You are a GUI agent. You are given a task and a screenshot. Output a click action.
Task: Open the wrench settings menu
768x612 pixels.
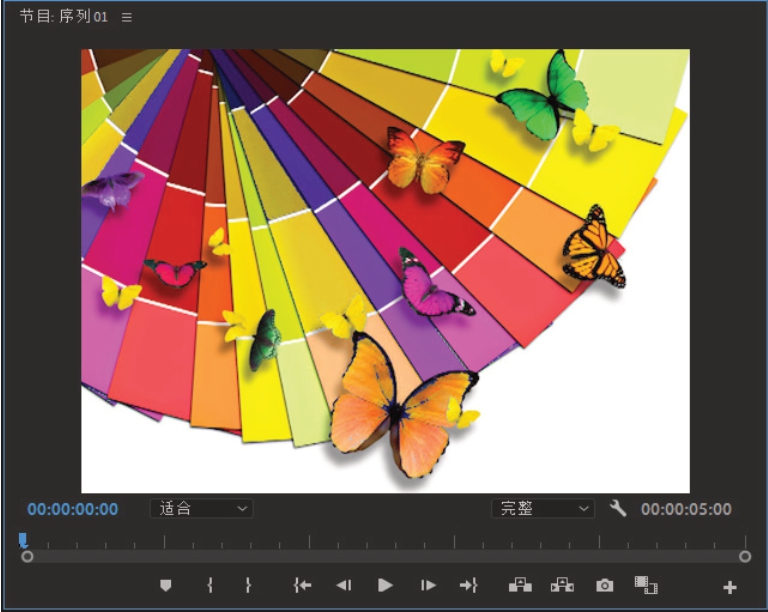tap(618, 508)
